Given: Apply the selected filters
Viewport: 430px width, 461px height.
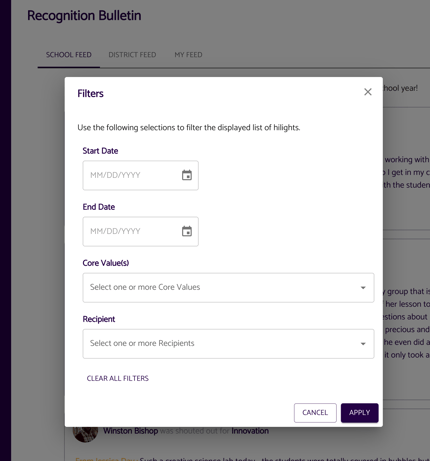Looking at the screenshot, I should coord(359,413).
